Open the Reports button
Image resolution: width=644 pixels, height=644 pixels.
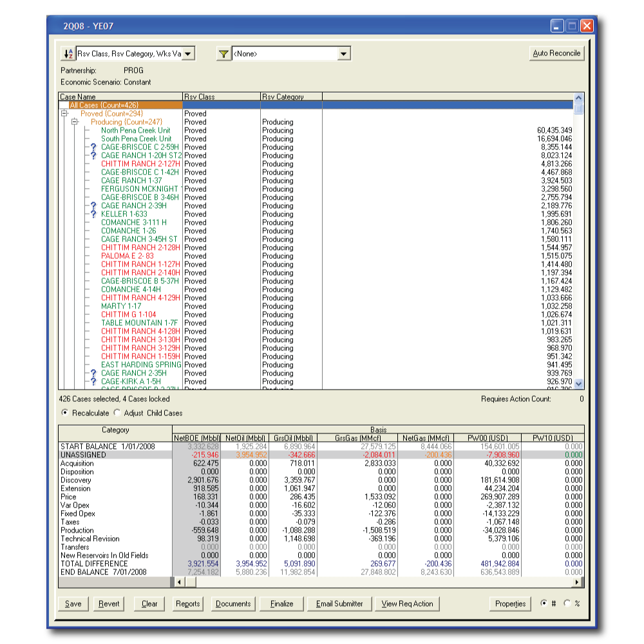point(187,604)
